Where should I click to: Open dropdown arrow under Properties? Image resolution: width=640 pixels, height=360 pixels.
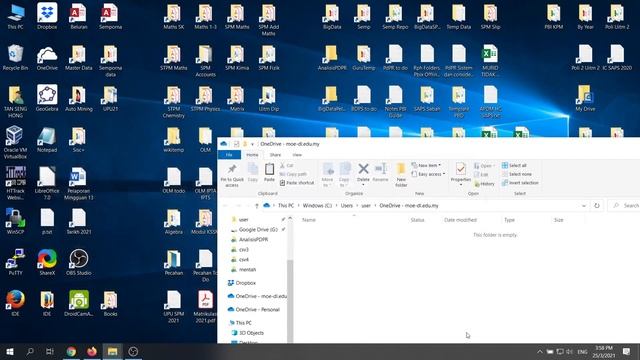tap(460, 185)
